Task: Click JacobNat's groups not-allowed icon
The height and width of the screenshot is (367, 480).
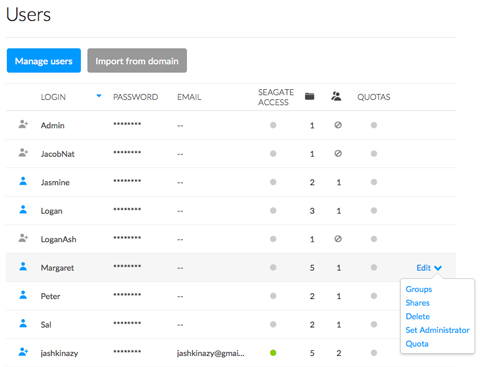Action: click(x=338, y=153)
